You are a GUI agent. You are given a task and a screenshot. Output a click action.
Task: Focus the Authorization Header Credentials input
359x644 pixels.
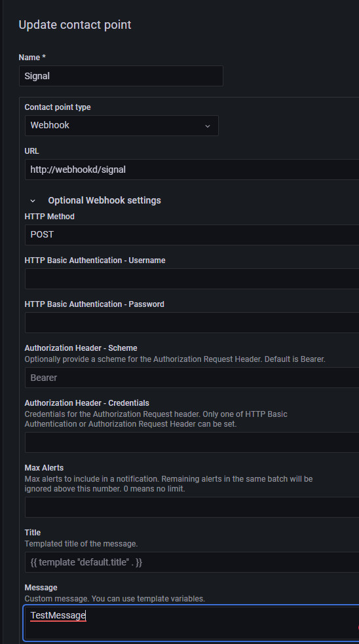click(x=192, y=442)
